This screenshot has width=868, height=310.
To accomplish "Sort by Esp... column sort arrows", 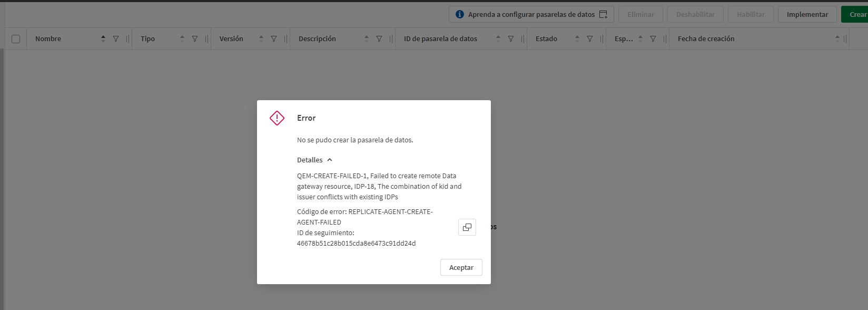I will click(640, 39).
